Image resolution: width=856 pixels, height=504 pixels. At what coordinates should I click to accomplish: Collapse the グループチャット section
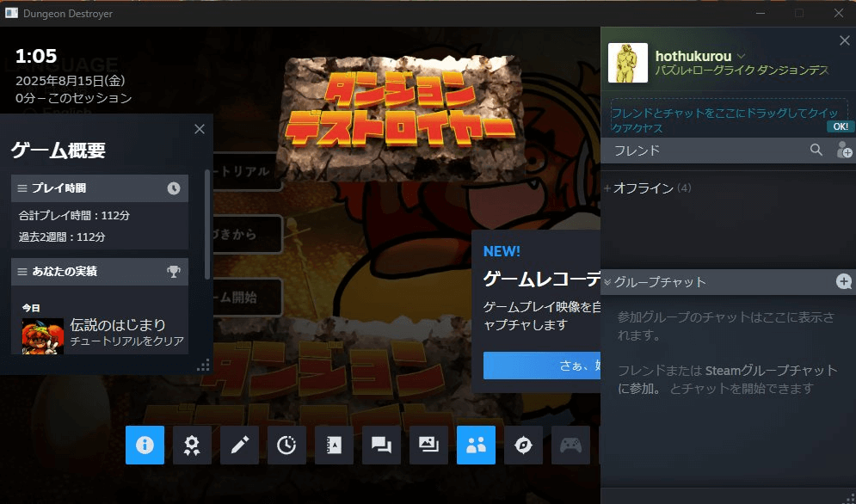pos(607,282)
